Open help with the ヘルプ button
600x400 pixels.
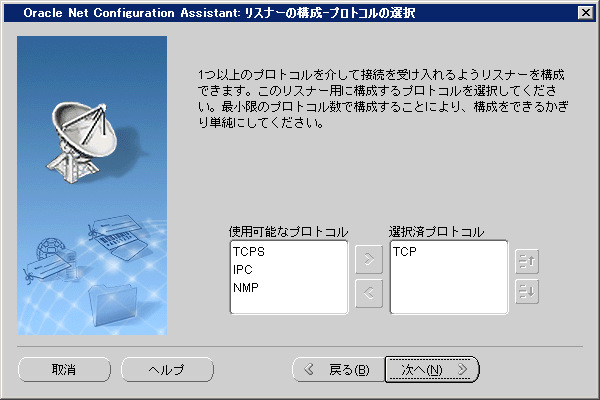coord(167,369)
